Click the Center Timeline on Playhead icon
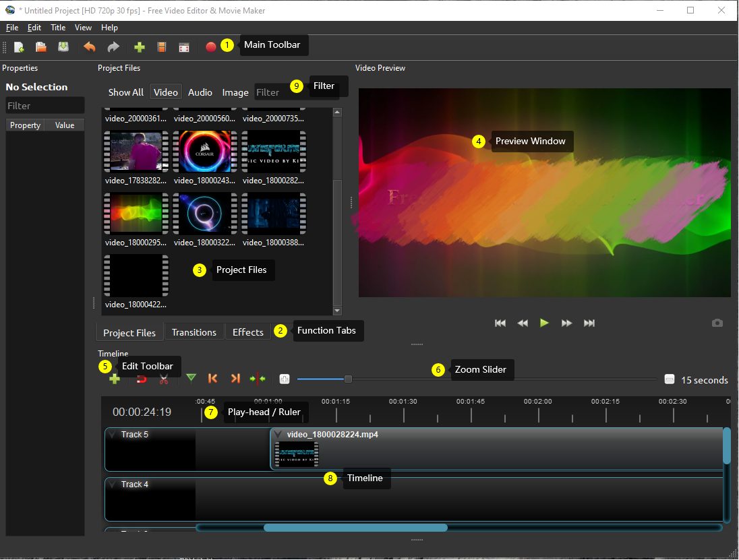This screenshot has width=739, height=560. [258, 379]
